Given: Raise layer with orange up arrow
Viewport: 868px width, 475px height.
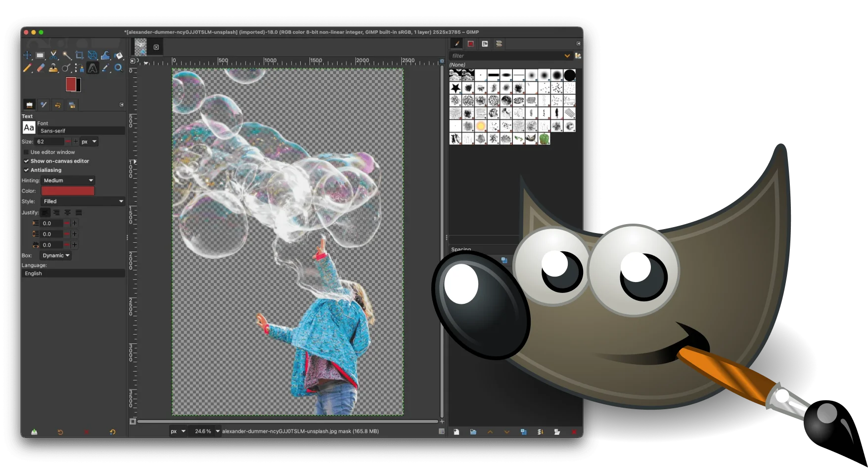Looking at the screenshot, I should [x=490, y=432].
